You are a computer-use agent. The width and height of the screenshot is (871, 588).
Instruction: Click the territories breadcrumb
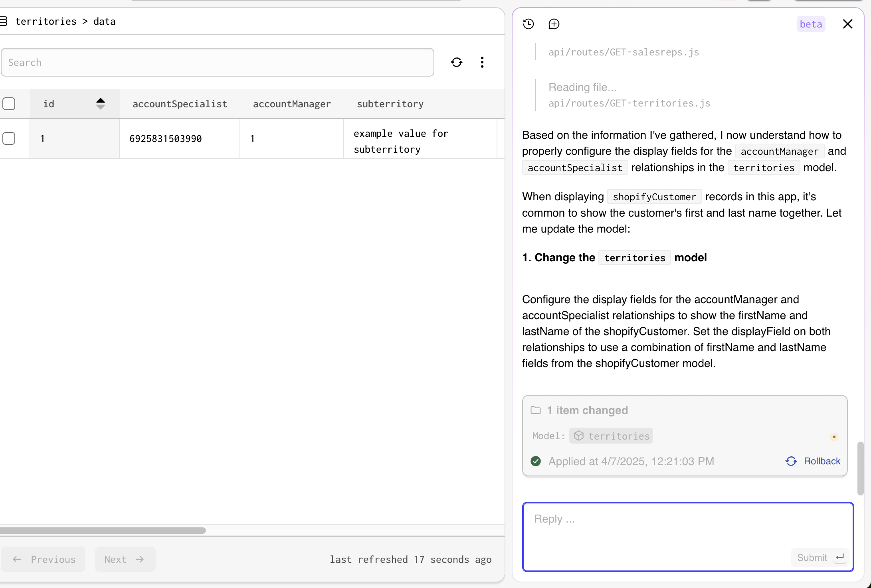[46, 21]
